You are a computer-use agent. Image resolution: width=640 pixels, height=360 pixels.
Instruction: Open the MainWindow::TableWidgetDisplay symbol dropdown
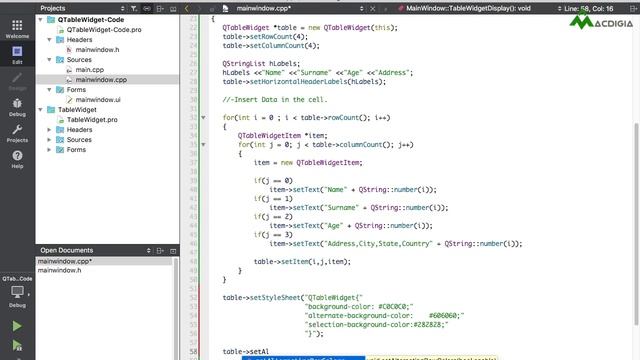point(559,8)
